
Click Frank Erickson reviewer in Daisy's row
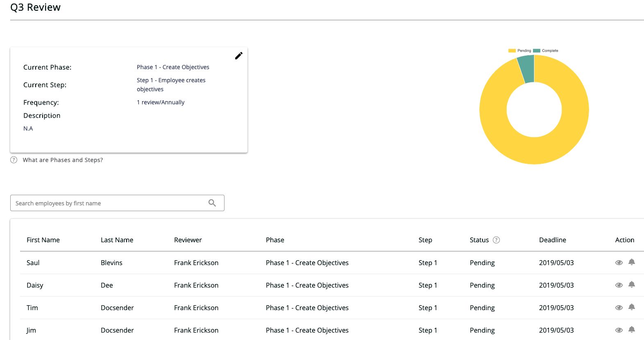point(196,285)
